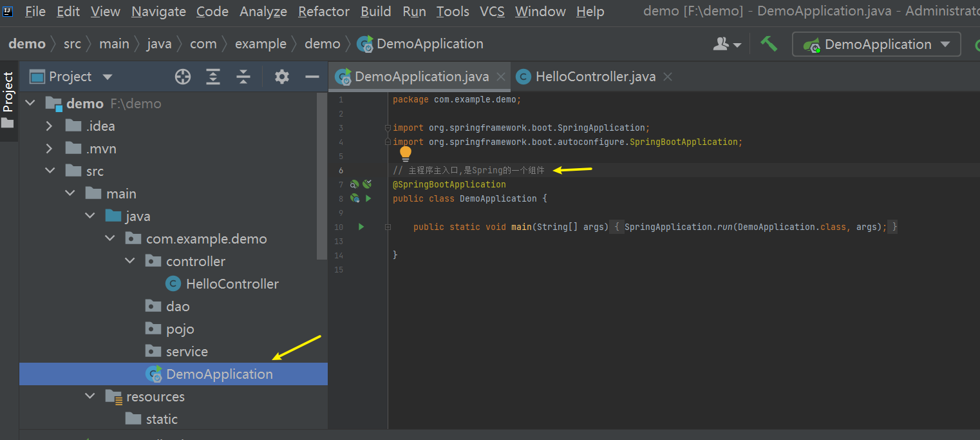
Task: Click the Spring bean search gutter icon on line 7
Action: pos(354,185)
